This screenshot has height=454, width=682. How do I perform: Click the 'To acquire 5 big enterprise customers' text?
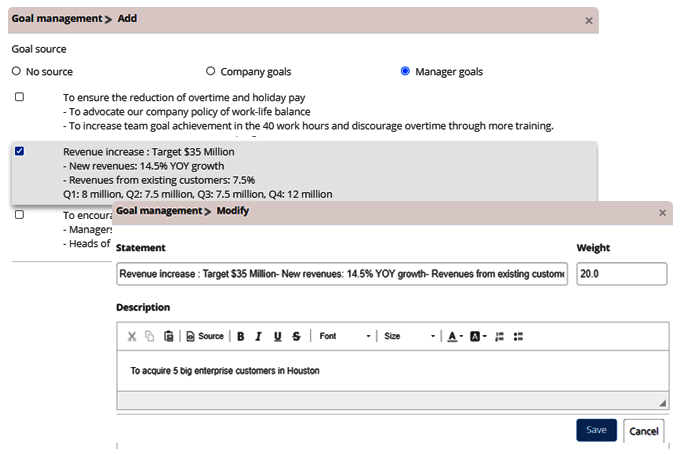tap(225, 371)
